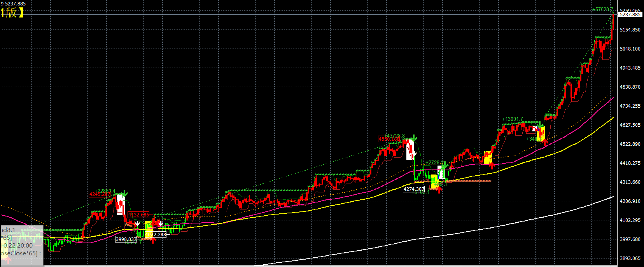
Task: Click 4734.255 on the price axis
Action: 630,106
